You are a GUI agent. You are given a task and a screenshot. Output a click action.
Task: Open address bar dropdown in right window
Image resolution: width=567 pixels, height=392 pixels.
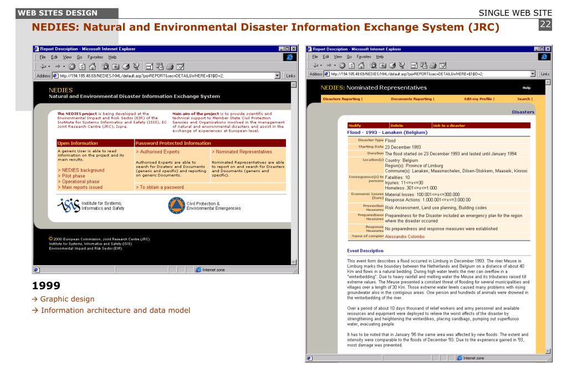click(x=533, y=74)
